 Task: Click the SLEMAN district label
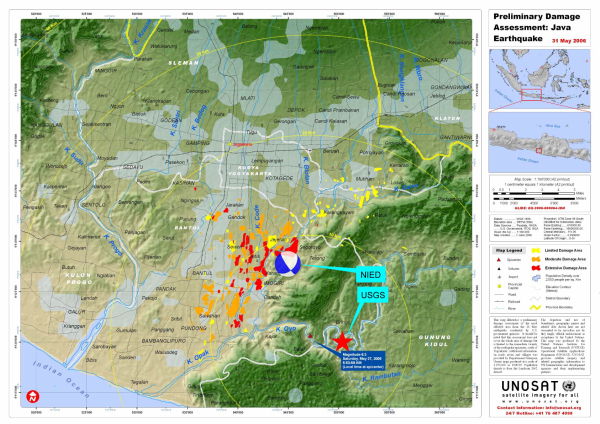tap(184, 62)
